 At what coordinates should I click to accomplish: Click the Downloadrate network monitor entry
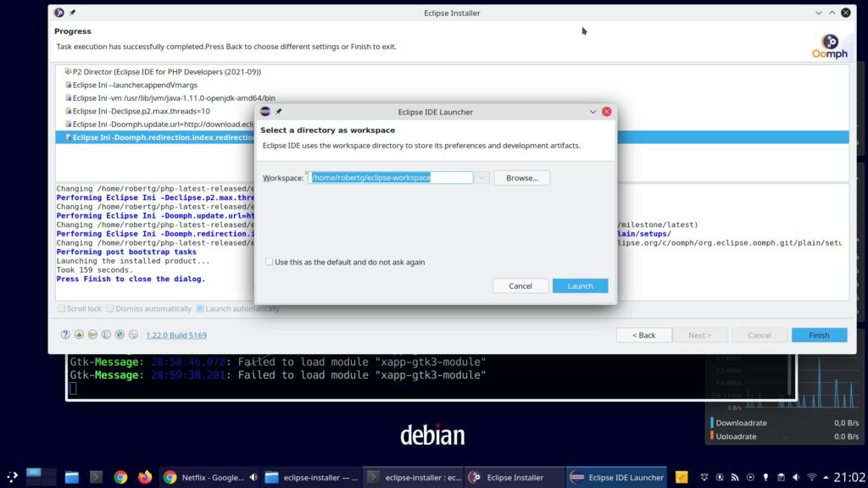784,423
